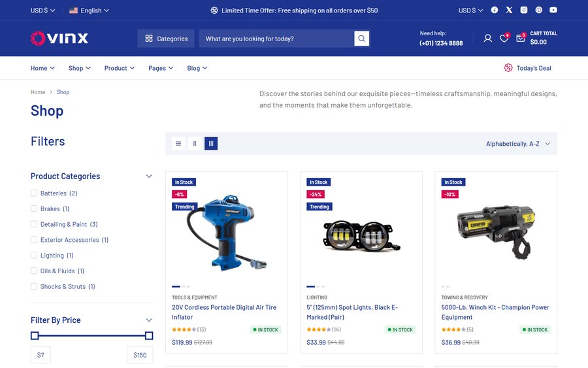The width and height of the screenshot is (588, 368).
Task: Check the Batteries category filter
Action: [x=34, y=193]
